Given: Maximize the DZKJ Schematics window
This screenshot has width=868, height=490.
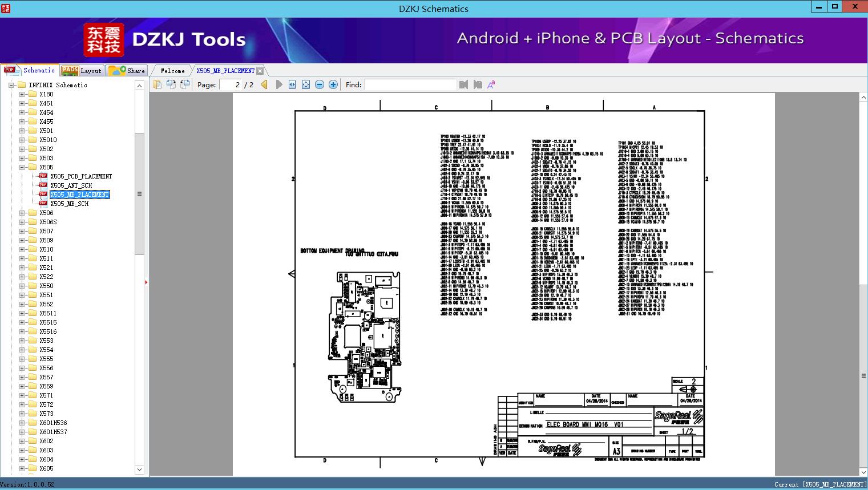Looking at the screenshot, I should click(x=835, y=7).
